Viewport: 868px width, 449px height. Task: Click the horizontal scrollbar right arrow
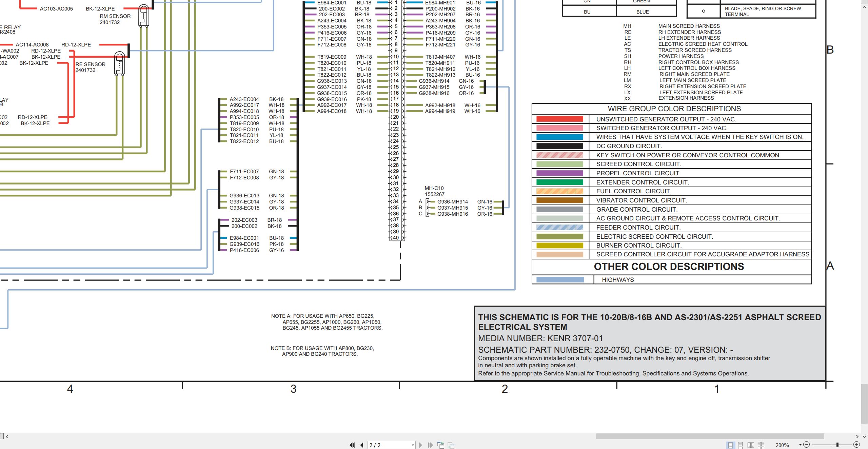857,436
